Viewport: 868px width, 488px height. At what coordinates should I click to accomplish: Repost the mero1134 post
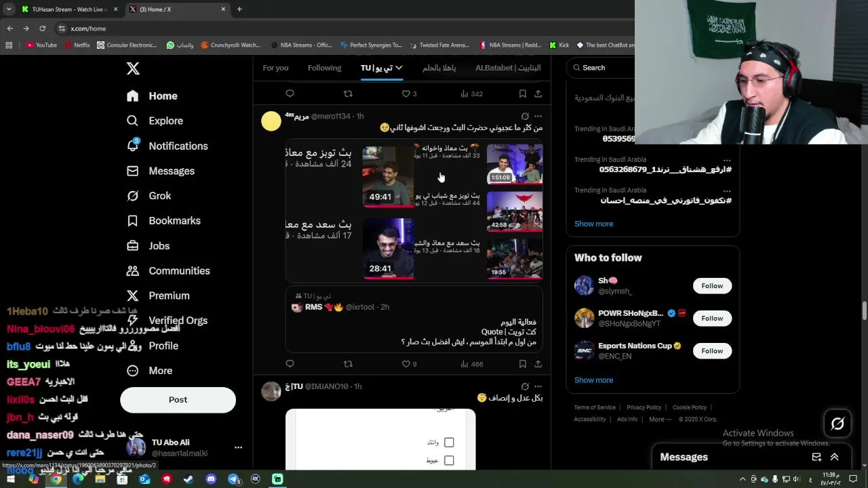coord(348,364)
